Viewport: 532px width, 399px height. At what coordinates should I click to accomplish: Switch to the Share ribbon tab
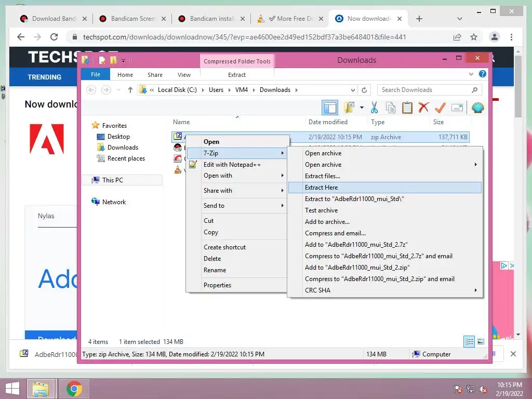pos(155,75)
